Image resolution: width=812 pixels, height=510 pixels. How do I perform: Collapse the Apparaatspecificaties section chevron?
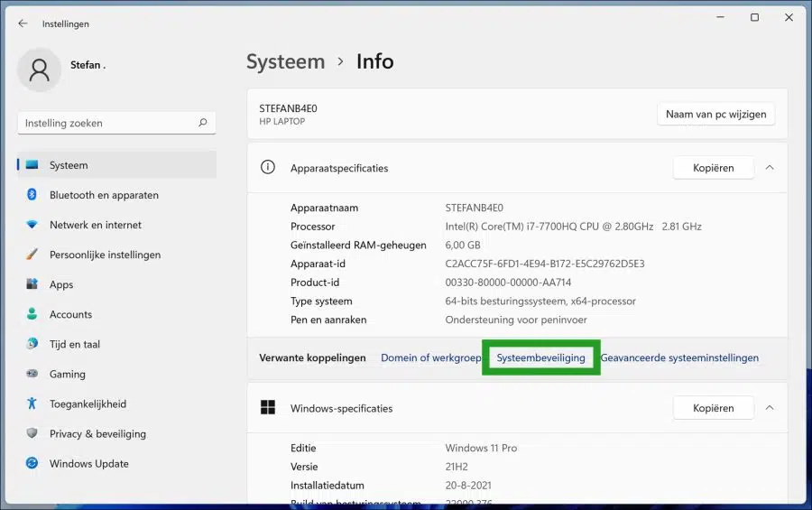770,167
